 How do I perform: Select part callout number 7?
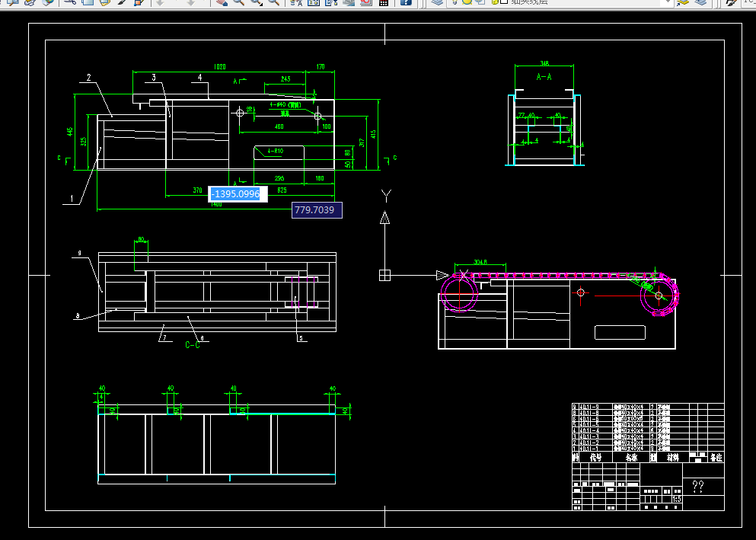[x=164, y=337]
